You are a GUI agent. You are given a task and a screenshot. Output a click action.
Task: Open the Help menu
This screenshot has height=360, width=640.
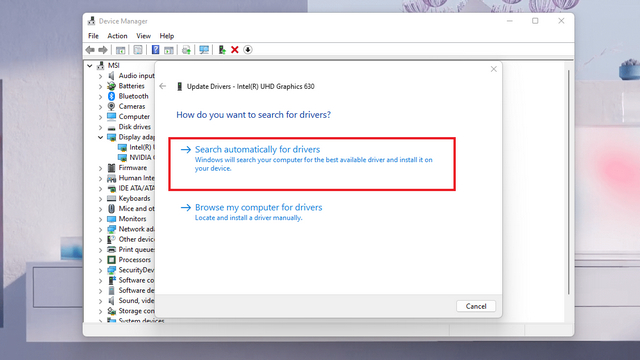[x=167, y=36]
